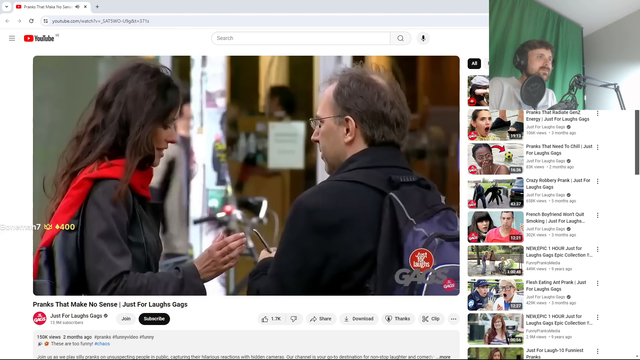Mute the tab via its speaker icon

77,7
